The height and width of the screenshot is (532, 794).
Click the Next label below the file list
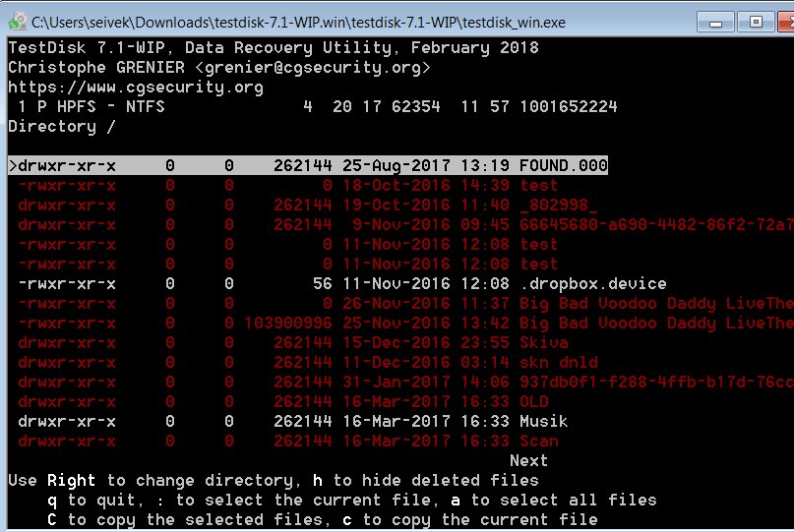(x=528, y=460)
